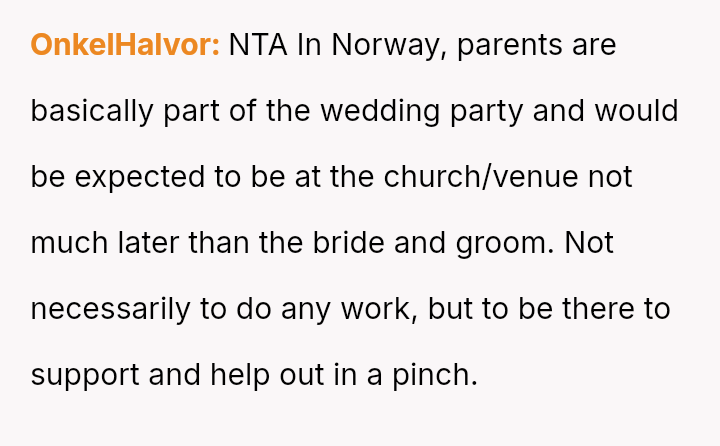Click the word "support" in the last line
The image size is (720, 446).
[x=86, y=375]
